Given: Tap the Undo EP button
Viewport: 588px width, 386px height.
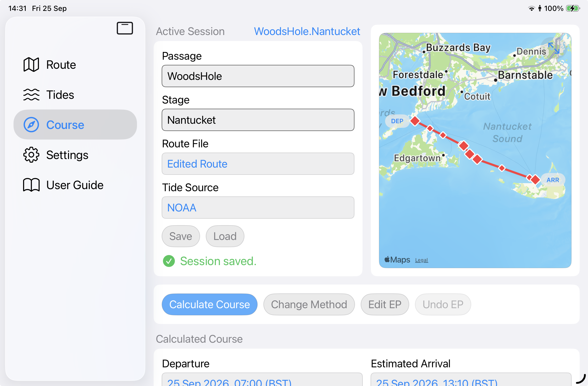Looking at the screenshot, I should coord(443,304).
